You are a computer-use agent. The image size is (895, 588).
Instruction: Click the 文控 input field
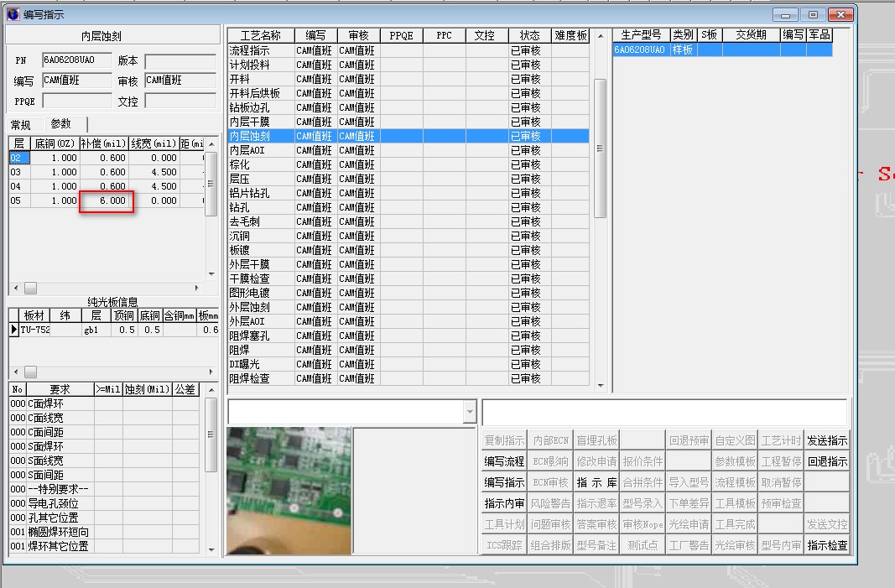[180, 101]
